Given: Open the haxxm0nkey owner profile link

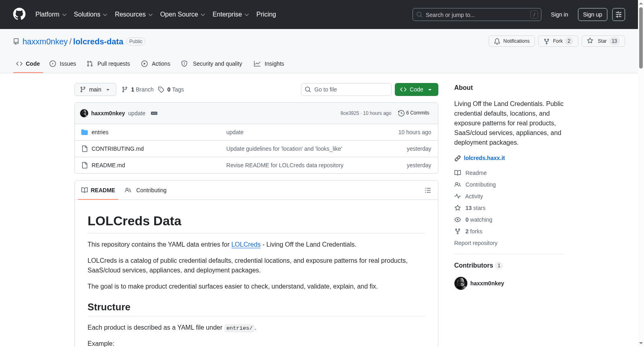Looking at the screenshot, I should click(45, 42).
